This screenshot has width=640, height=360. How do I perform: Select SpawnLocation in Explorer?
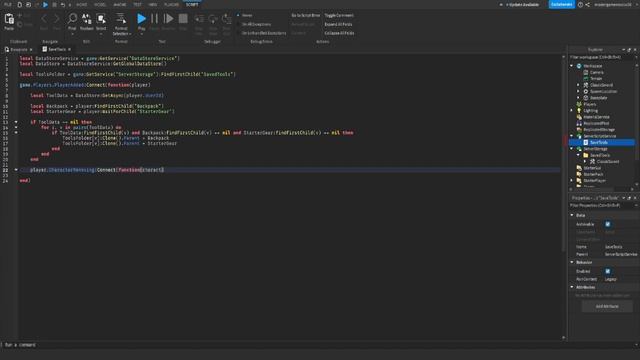(603, 91)
